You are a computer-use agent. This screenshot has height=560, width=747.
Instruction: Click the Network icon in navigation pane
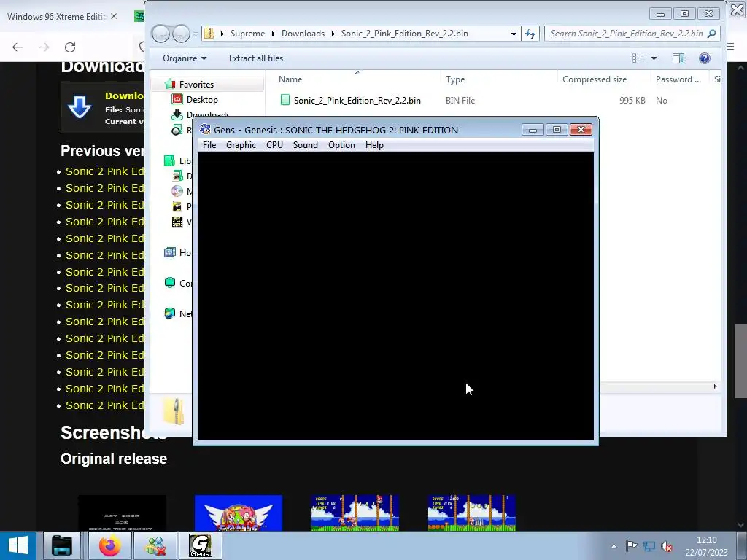pyautogui.click(x=169, y=314)
